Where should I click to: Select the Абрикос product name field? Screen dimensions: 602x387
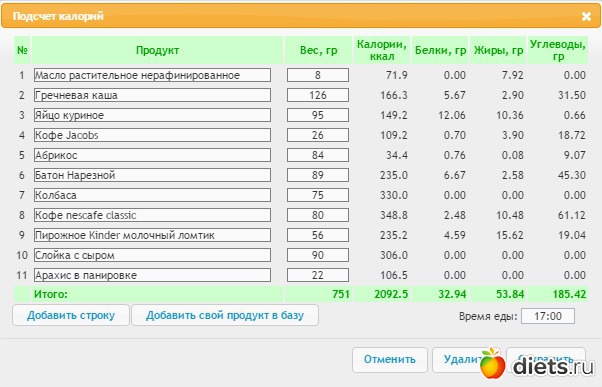point(152,155)
